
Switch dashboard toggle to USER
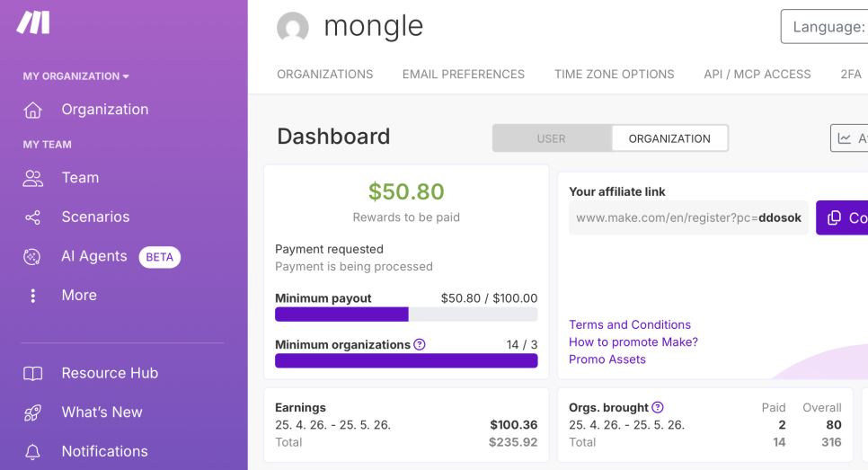pyautogui.click(x=552, y=138)
